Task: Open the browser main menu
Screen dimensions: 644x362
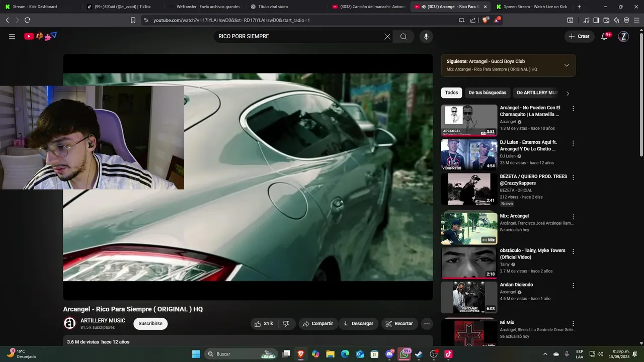Action: coord(637,20)
